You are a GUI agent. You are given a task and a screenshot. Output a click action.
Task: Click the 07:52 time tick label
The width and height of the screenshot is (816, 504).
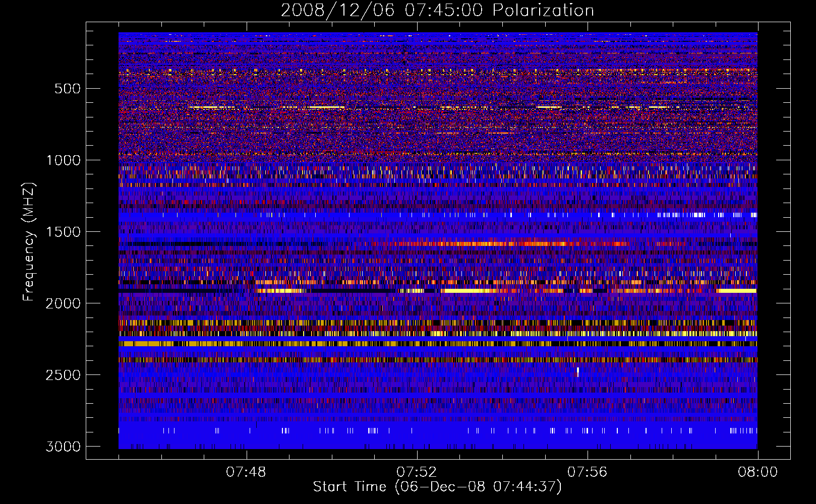point(417,472)
